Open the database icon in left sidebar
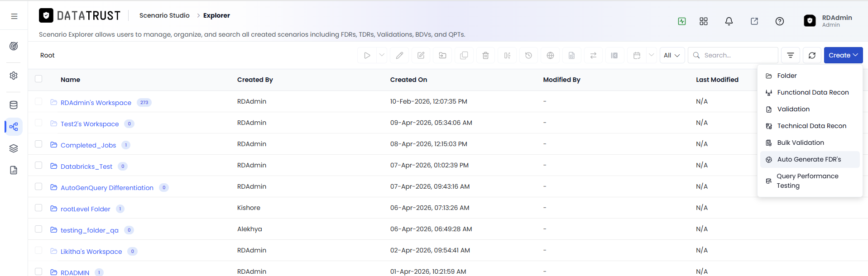868x276 pixels. pyautogui.click(x=14, y=105)
